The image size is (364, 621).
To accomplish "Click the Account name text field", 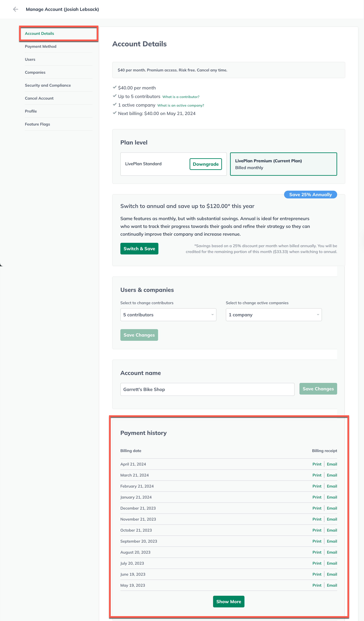I will (x=207, y=389).
